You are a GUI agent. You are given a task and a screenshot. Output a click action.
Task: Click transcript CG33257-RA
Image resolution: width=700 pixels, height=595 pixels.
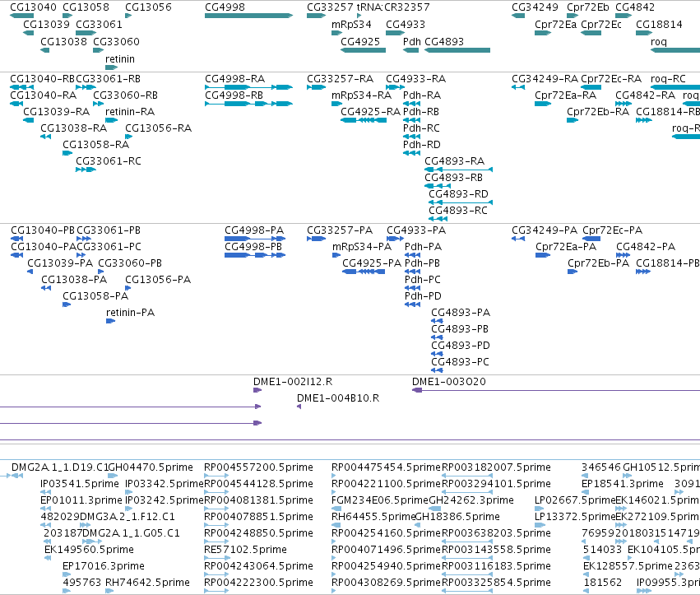tap(316, 87)
